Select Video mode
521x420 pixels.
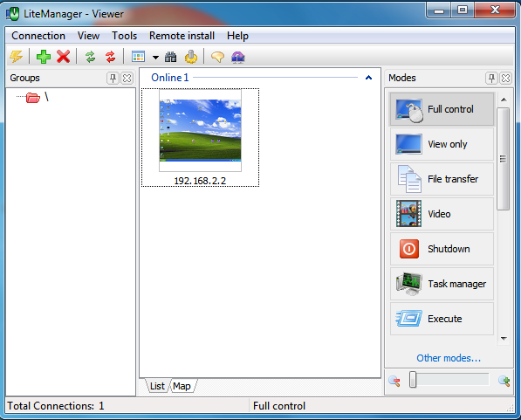[x=442, y=214]
